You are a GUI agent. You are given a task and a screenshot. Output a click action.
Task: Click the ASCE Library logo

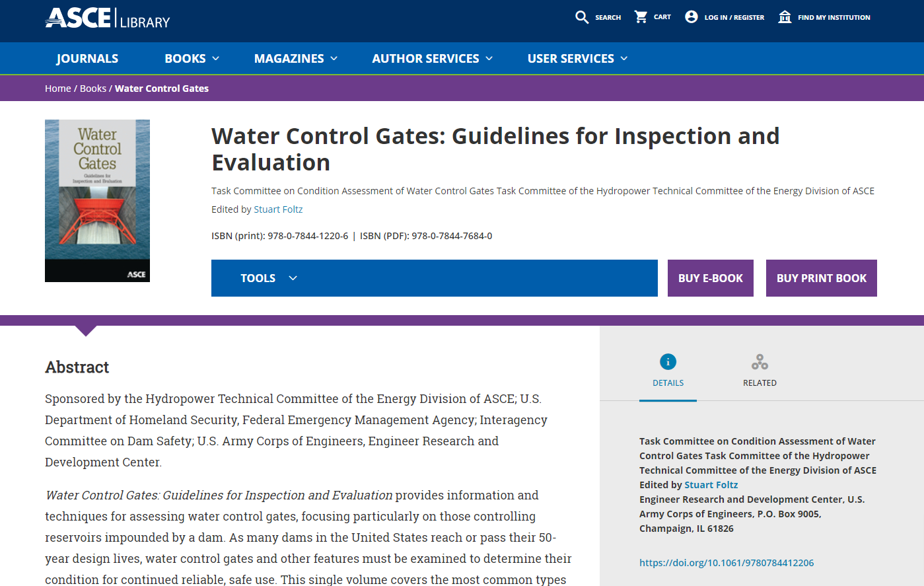[108, 18]
